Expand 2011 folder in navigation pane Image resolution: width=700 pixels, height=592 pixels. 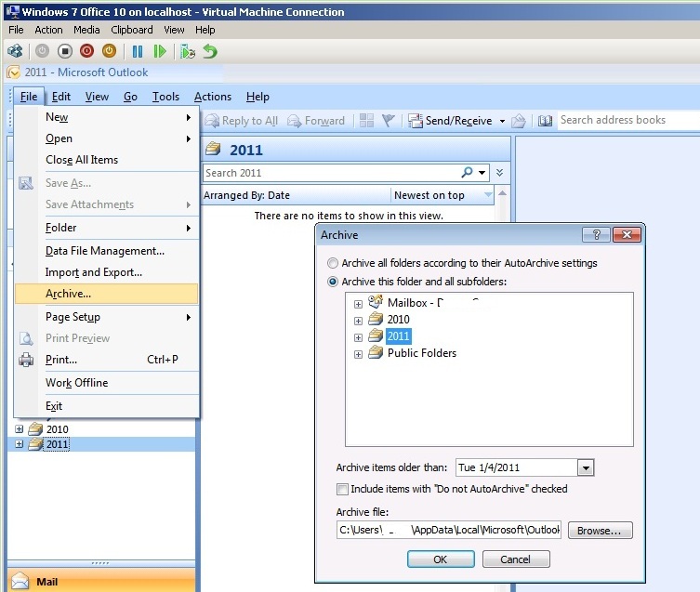pos(19,444)
